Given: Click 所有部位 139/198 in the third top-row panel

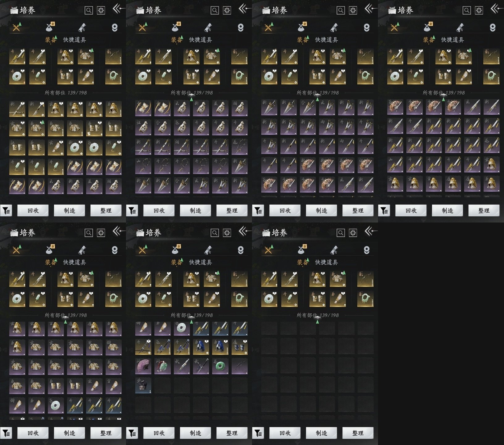Looking at the screenshot, I should coord(318,93).
